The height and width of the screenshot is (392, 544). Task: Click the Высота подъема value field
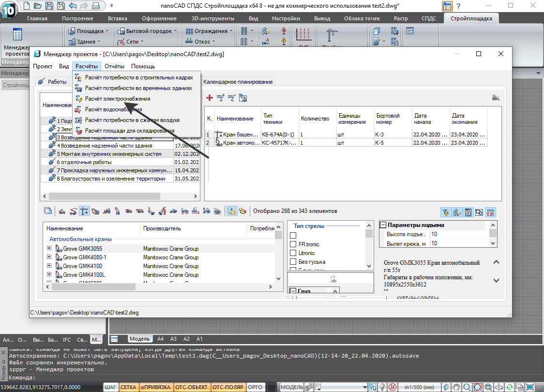(x=459, y=234)
